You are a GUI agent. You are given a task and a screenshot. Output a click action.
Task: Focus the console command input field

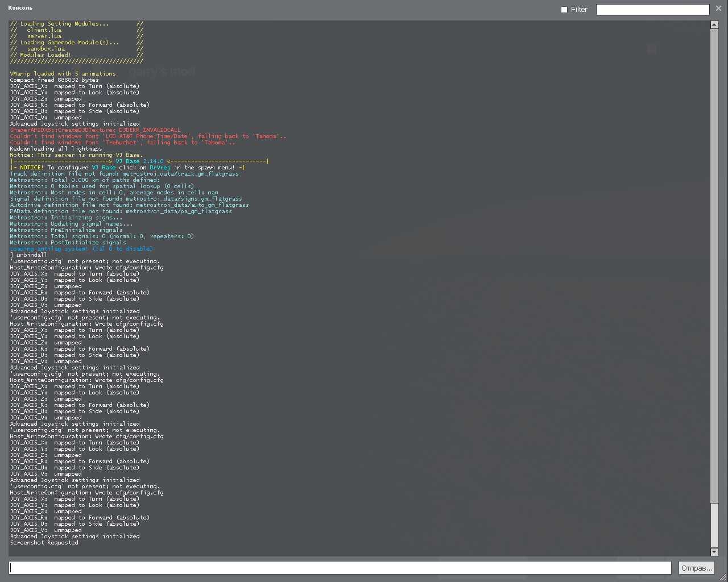pyautogui.click(x=340, y=568)
